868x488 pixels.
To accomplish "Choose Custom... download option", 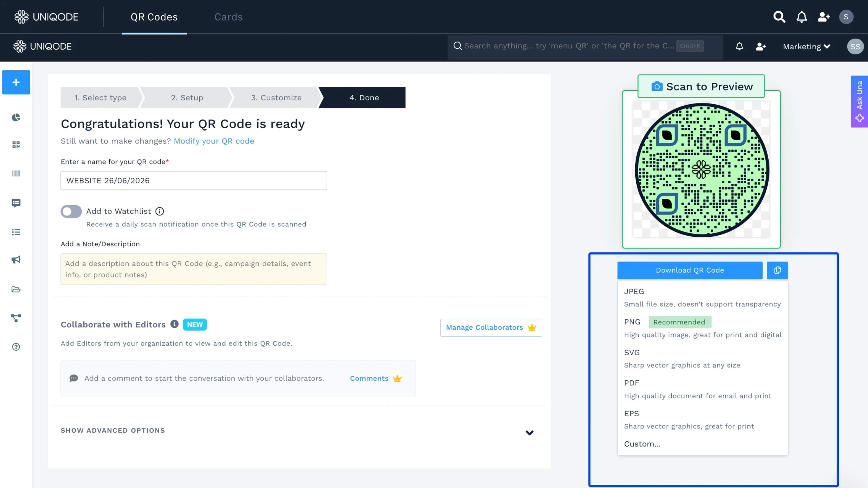I will [x=703, y=444].
